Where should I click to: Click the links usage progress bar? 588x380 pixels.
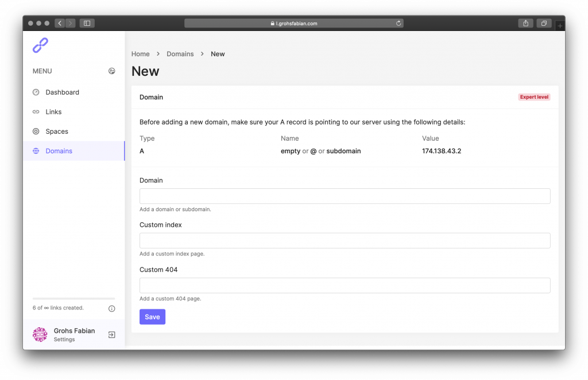(74, 298)
